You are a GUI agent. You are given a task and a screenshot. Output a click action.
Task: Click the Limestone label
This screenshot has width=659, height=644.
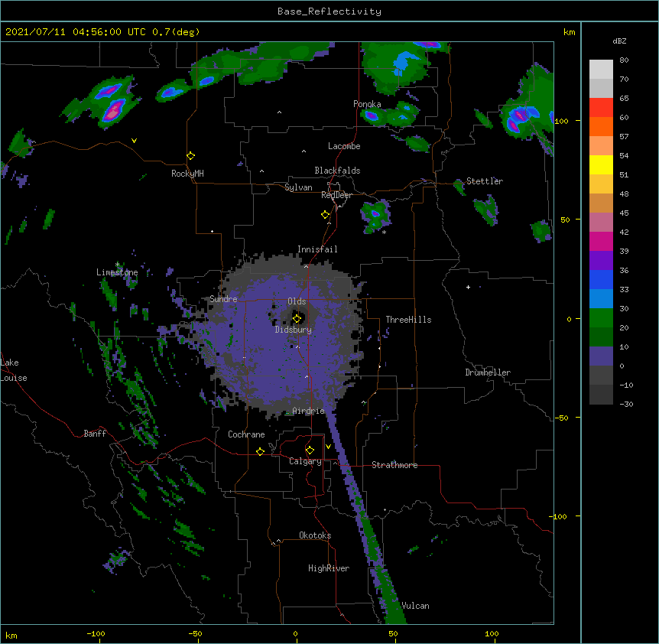(x=117, y=272)
